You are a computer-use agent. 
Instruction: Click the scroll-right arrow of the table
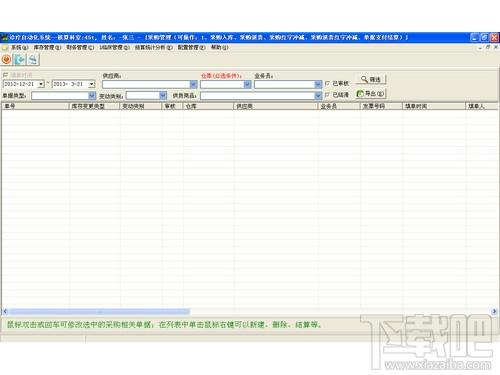[494, 311]
